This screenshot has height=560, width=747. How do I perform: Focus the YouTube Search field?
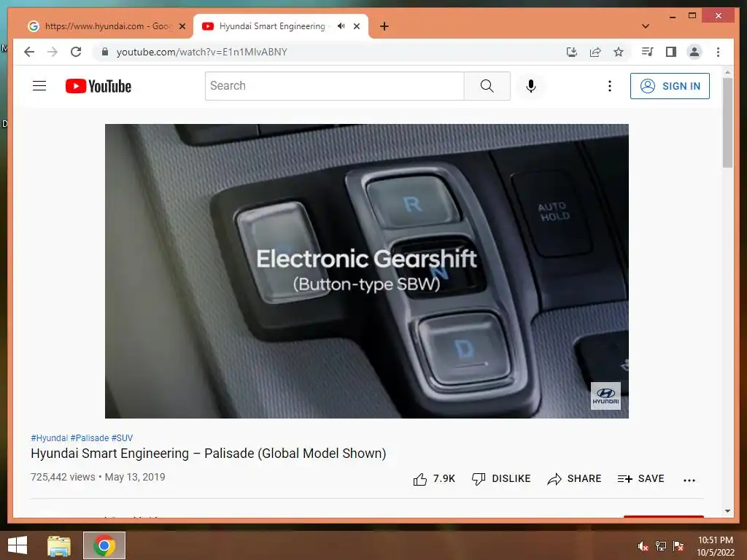coord(334,86)
